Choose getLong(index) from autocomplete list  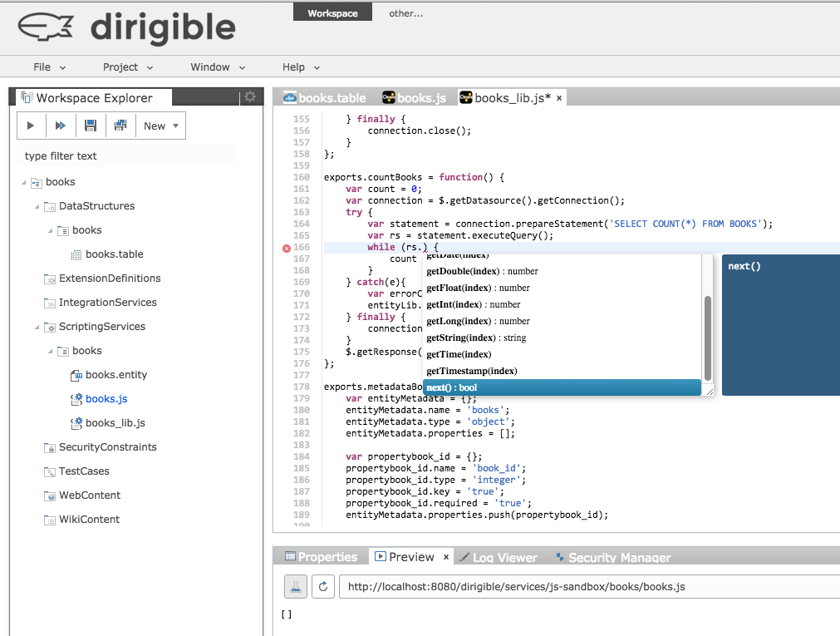click(562, 321)
